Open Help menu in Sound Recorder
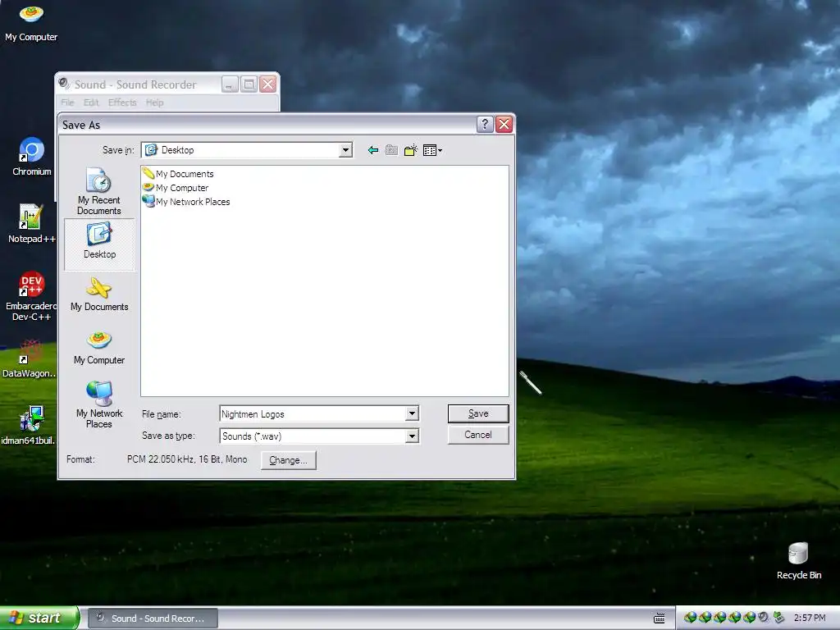840x630 pixels. point(155,103)
